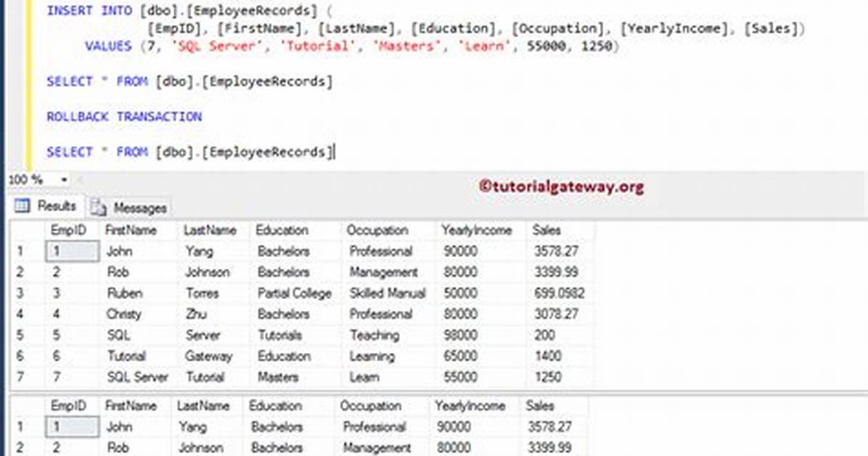Viewport: 868px width, 456px height.
Task: Click the YearlyIncome value 50000
Action: click(461, 293)
